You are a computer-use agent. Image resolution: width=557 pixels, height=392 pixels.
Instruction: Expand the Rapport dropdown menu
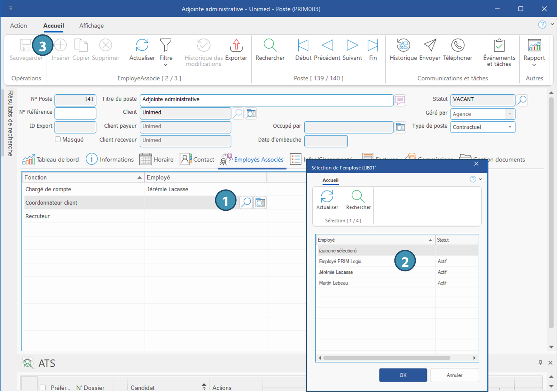(534, 65)
